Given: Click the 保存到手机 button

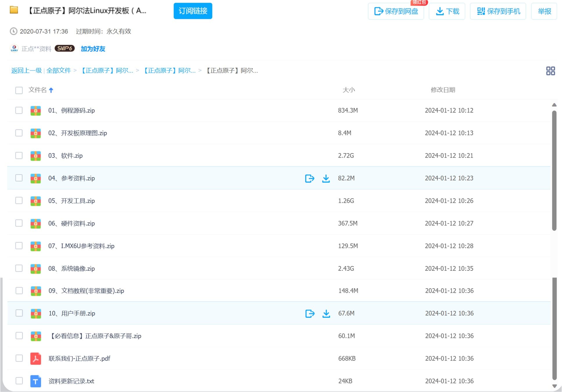Looking at the screenshot, I should pyautogui.click(x=498, y=11).
